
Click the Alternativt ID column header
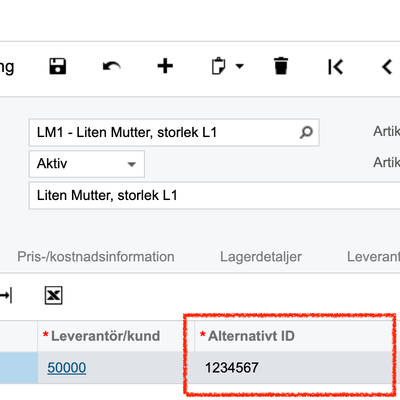click(x=293, y=336)
